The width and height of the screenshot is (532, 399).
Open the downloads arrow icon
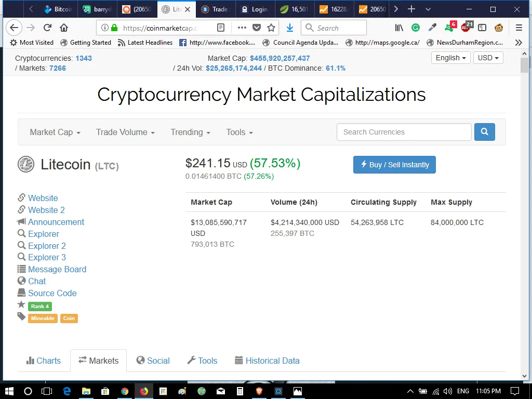[x=290, y=28]
